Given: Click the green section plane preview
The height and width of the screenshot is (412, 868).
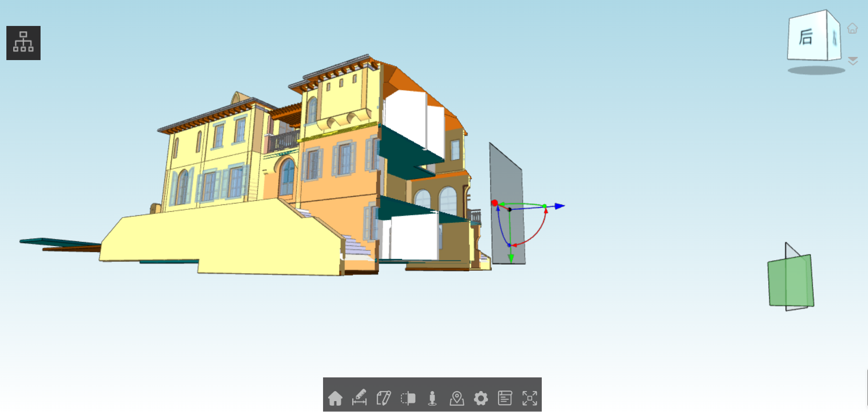Looking at the screenshot, I should 791,280.
